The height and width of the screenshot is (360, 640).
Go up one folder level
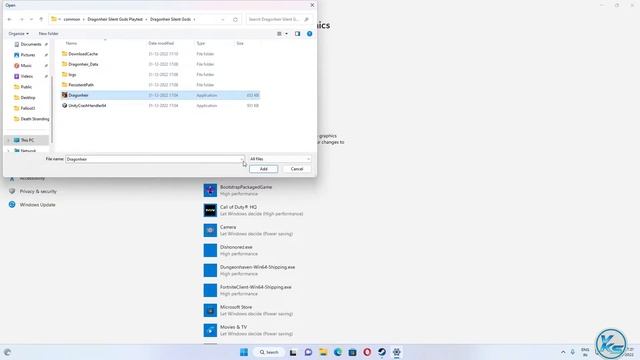pos(41,19)
